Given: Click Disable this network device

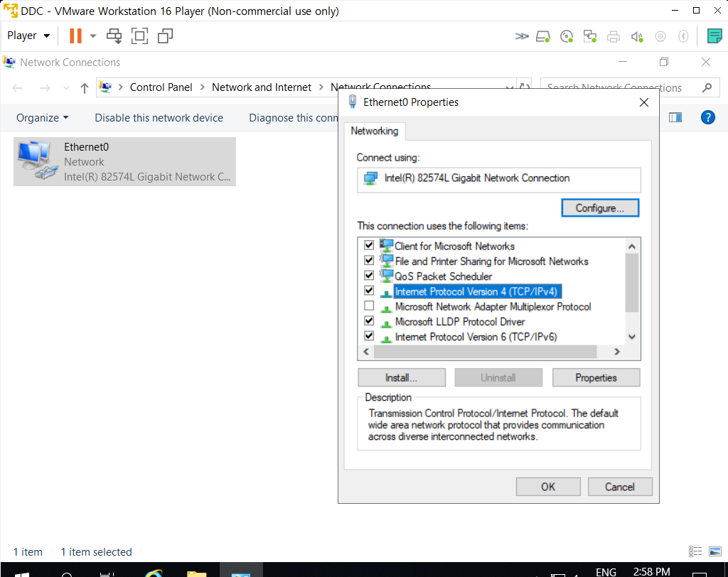Looking at the screenshot, I should pos(159,118).
